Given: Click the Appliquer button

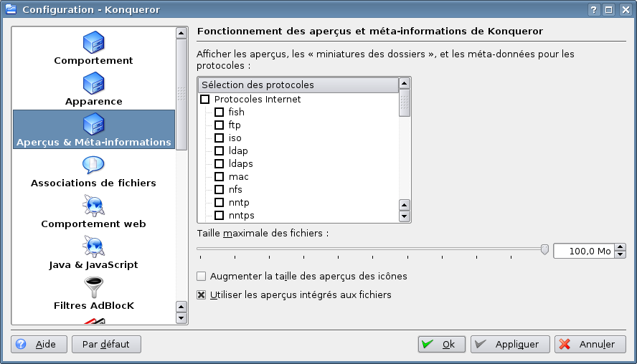Looking at the screenshot, I should pyautogui.click(x=510, y=345).
